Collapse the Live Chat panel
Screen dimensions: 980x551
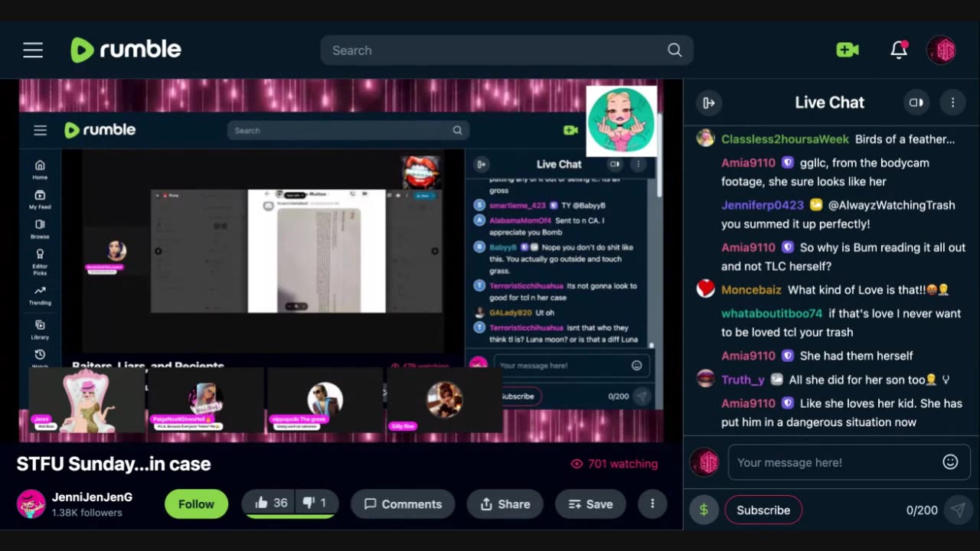pos(709,103)
